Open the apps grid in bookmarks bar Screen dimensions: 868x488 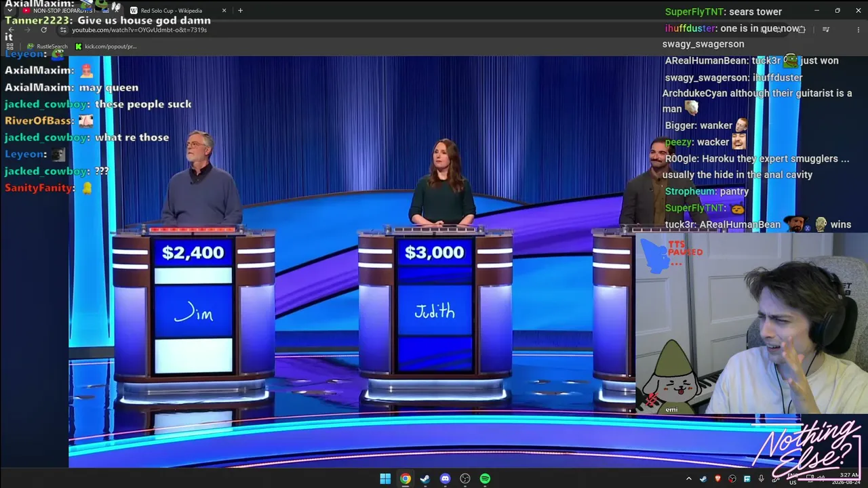coord(9,46)
